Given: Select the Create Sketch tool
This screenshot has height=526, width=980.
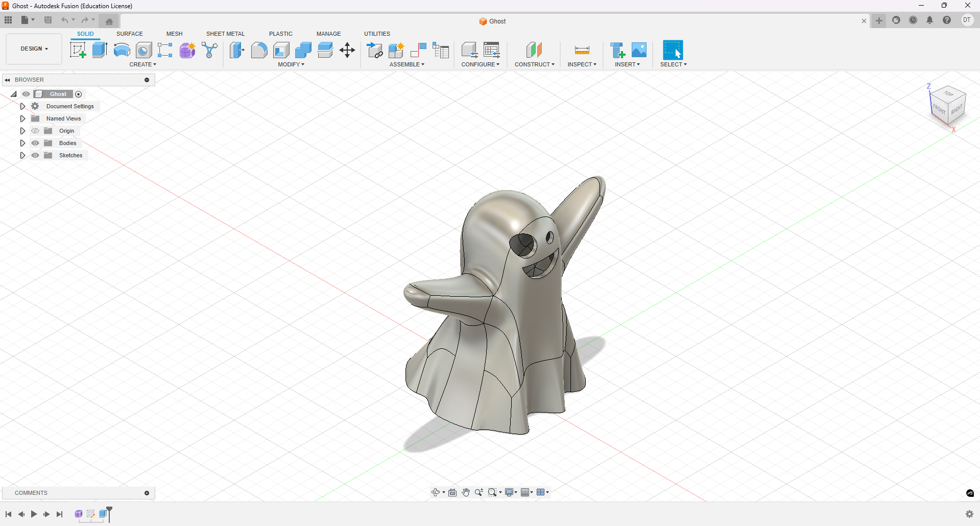Looking at the screenshot, I should (78, 50).
